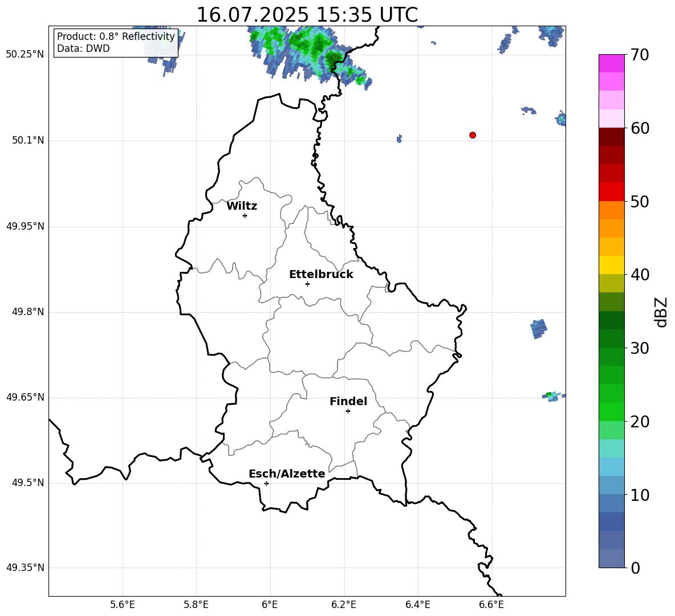Click the 10 tick on the colorbar

[640, 495]
